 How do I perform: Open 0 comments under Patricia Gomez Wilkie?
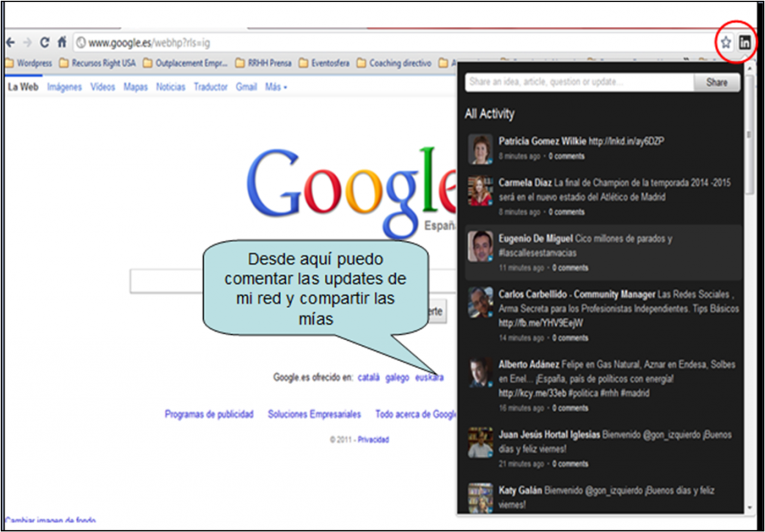[566, 156]
